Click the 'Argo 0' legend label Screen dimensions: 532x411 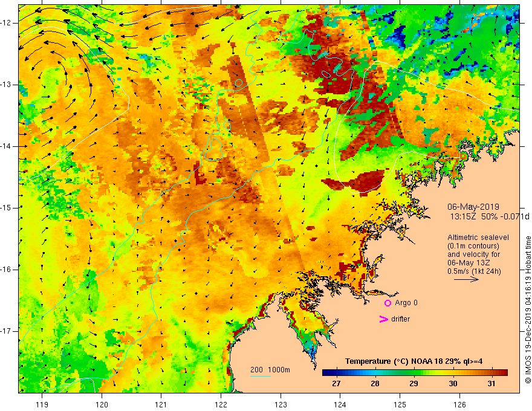tap(406, 302)
